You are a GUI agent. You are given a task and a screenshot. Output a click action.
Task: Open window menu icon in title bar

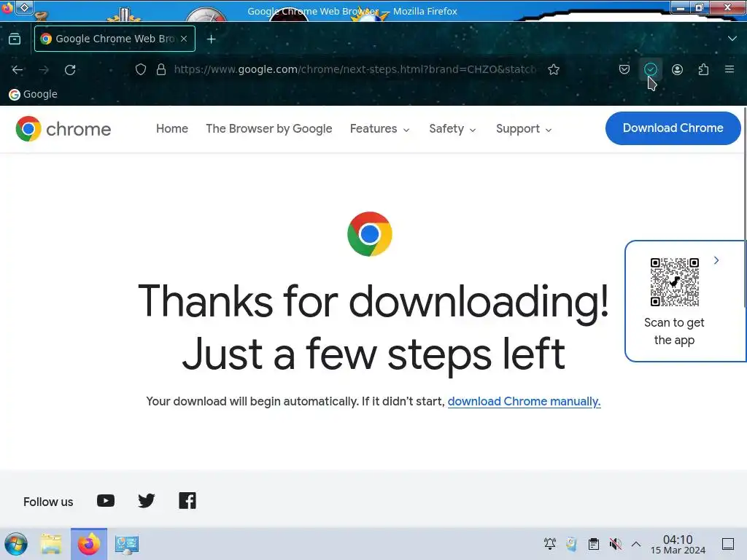pos(7,7)
